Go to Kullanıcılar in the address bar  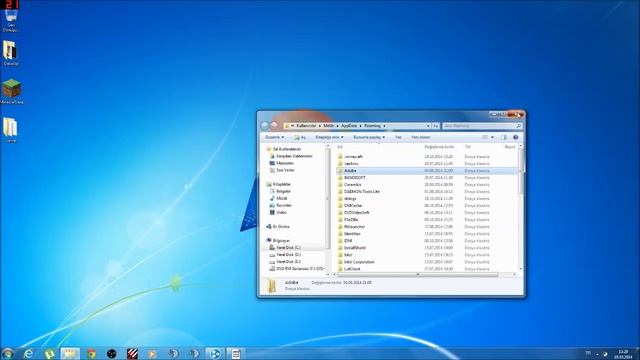point(306,126)
